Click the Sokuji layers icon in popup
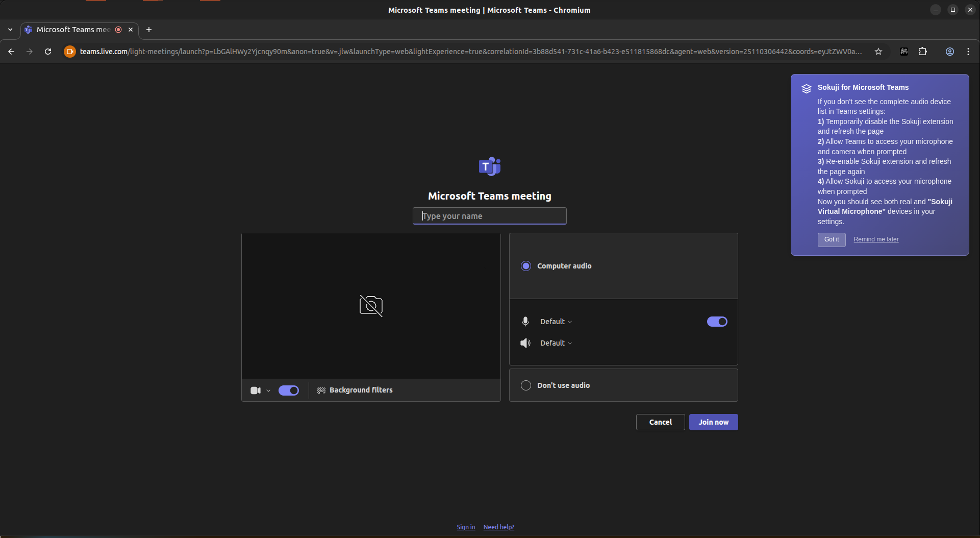This screenshot has height=538, width=980. pos(807,88)
